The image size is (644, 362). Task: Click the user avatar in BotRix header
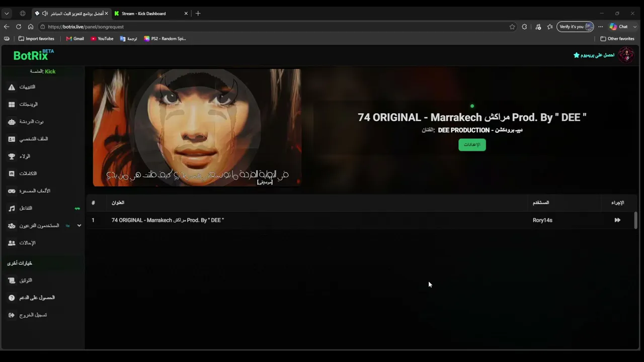click(x=626, y=55)
